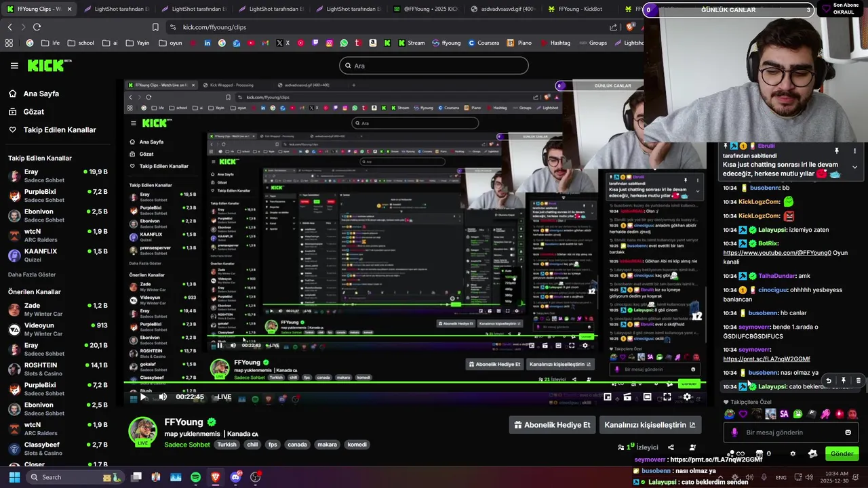
Task: Click the user icon beside the share icon
Action: pyautogui.click(x=692, y=447)
